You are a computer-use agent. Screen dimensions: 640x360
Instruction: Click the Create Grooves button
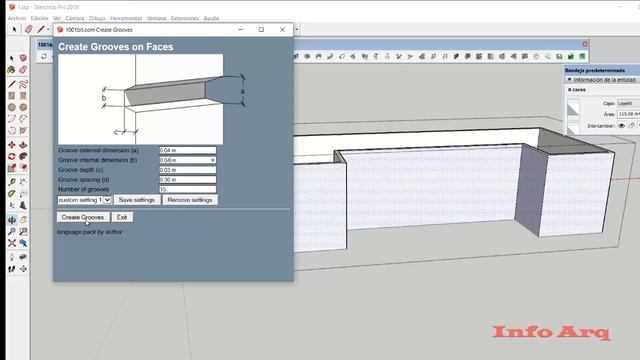(83, 217)
